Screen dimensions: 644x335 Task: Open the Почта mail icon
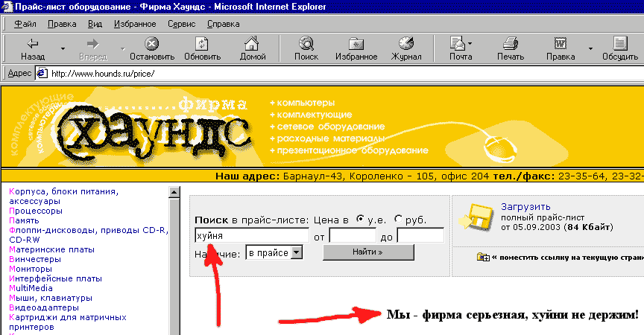457,43
